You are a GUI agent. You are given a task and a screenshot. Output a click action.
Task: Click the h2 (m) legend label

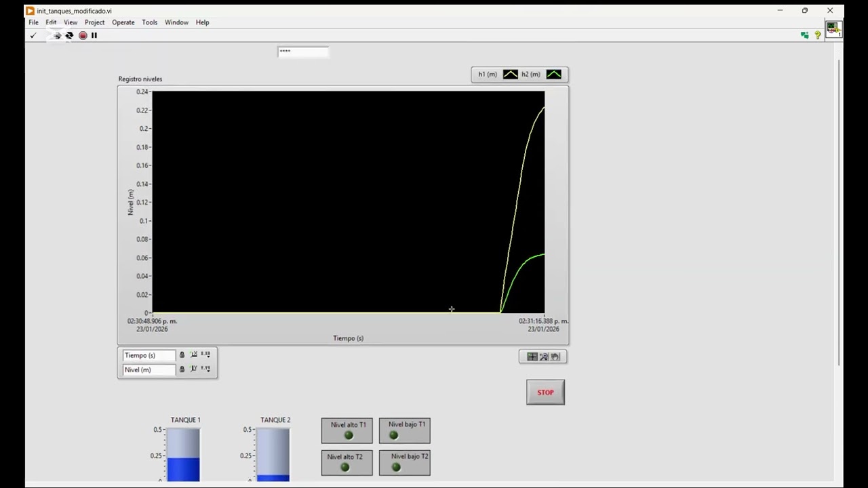531,75
